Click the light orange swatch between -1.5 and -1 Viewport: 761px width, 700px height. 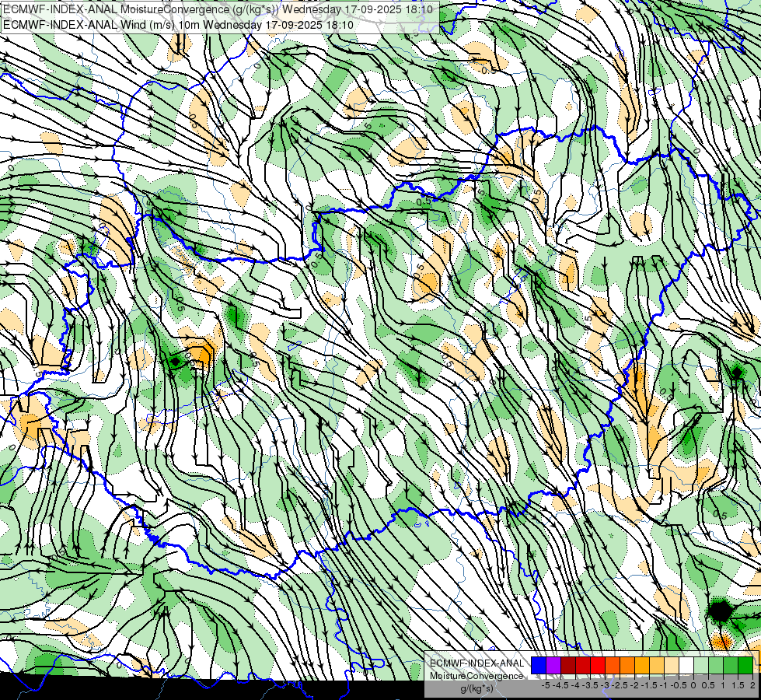click(657, 665)
